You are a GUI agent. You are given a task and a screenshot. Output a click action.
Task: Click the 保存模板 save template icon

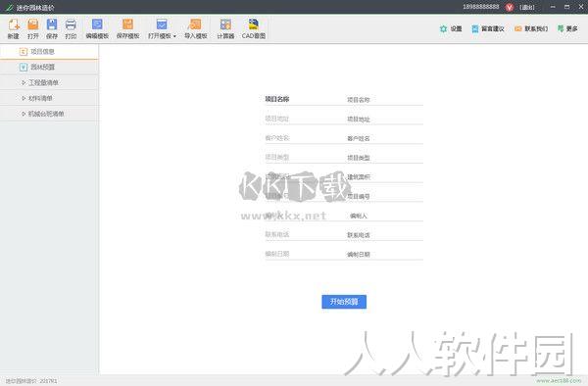pyautogui.click(x=127, y=28)
